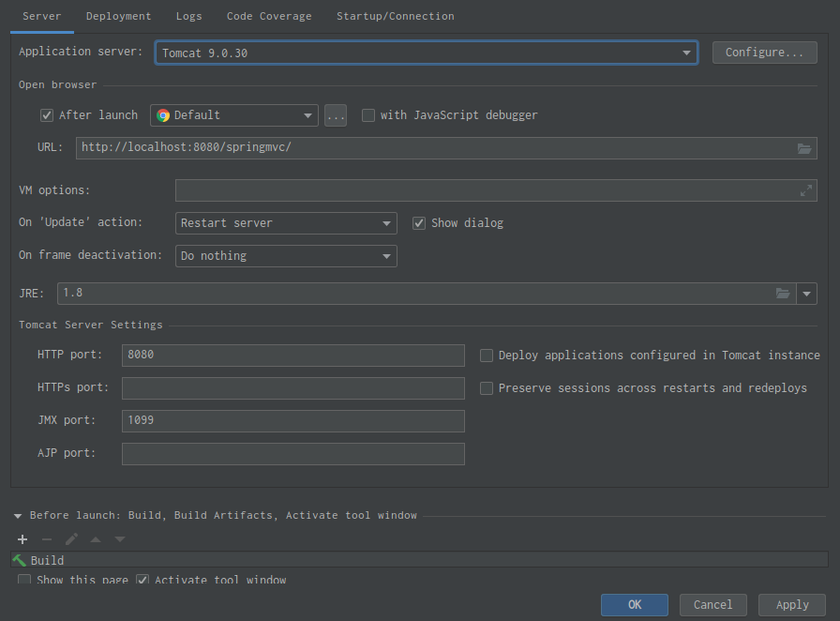Uncheck the After launch checkbox
Viewport: 840px width, 621px height.
point(47,115)
